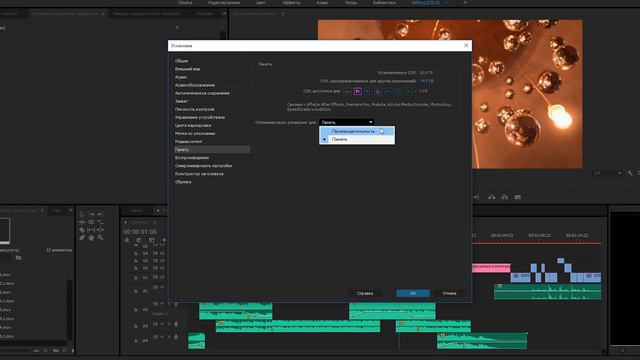The height and width of the screenshot is (360, 640).
Task: Open Program monitor settings wrench
Action: (630, 173)
